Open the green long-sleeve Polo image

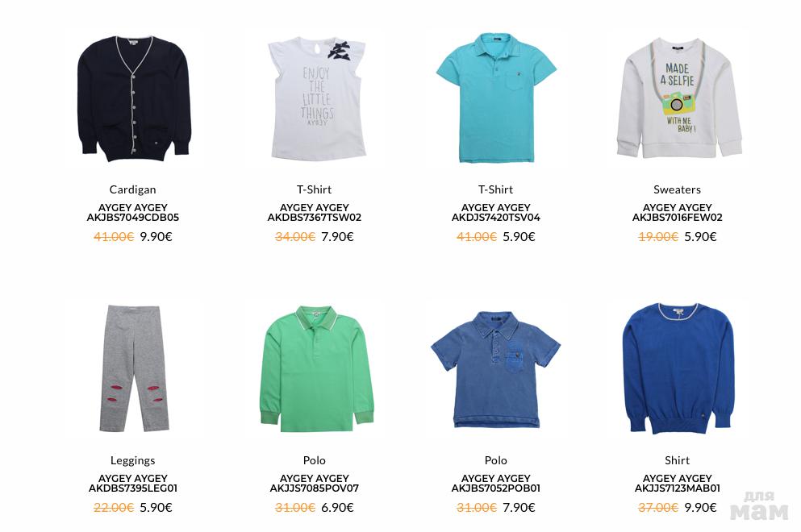coord(316,369)
